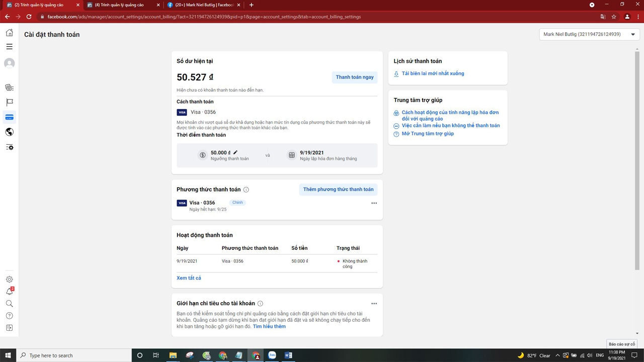The height and width of the screenshot is (362, 644).
Task: Click the page vertical scrollbar
Action: (637, 161)
